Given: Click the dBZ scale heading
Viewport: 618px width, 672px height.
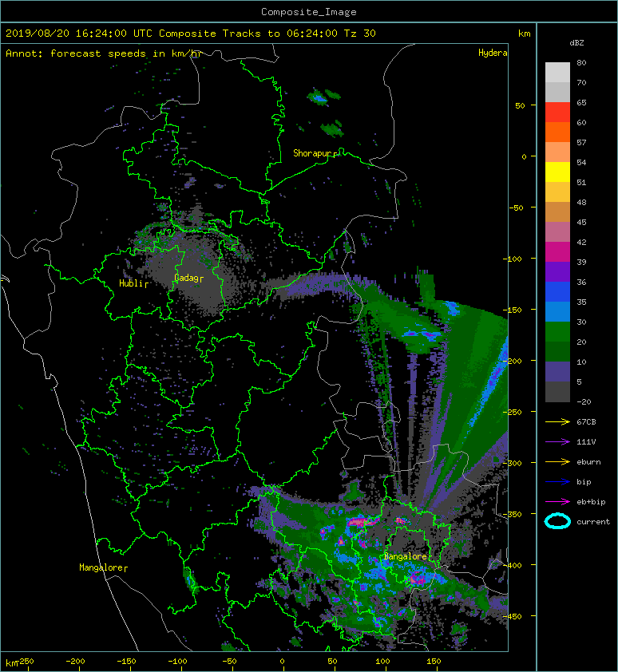Looking at the screenshot, I should (x=576, y=43).
